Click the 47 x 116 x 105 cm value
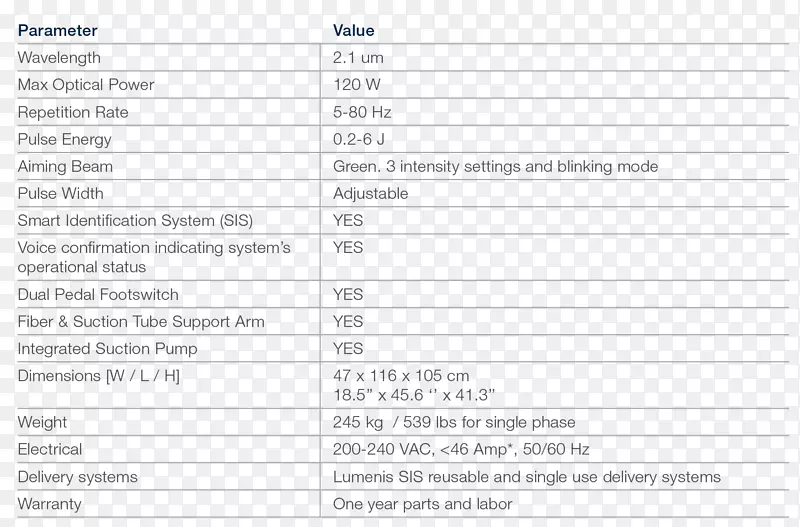The width and height of the screenshot is (800, 527). click(x=401, y=376)
